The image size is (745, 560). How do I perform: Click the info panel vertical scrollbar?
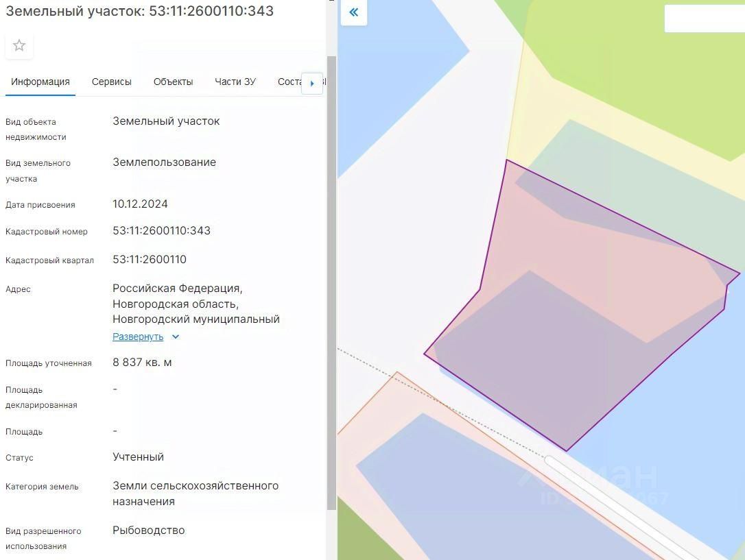(x=331, y=283)
